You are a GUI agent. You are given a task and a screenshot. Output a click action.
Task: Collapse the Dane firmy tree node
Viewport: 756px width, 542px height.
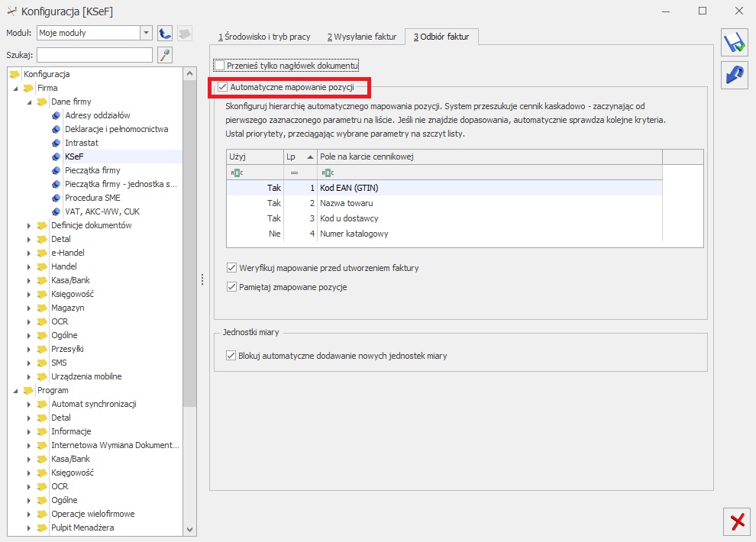tap(30, 102)
